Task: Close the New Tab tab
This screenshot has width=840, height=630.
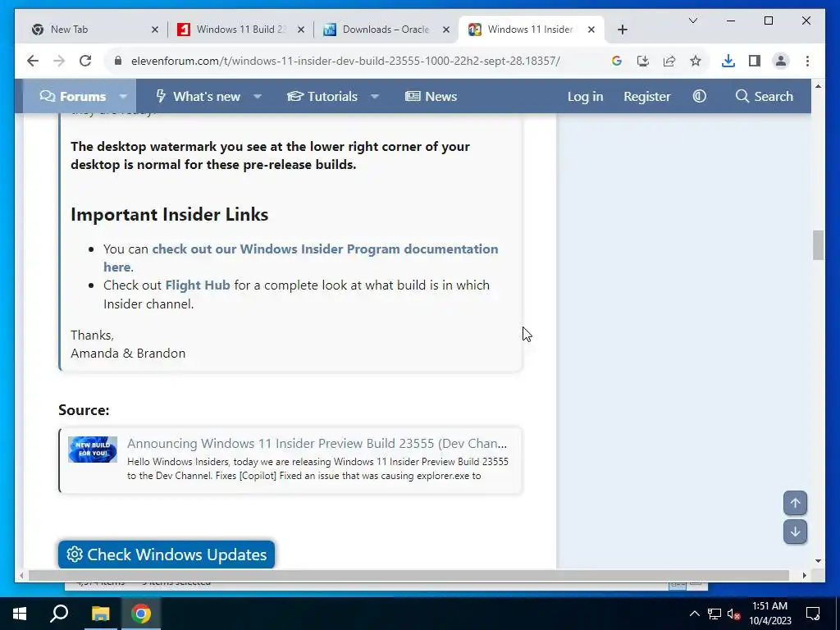Action: [155, 30]
